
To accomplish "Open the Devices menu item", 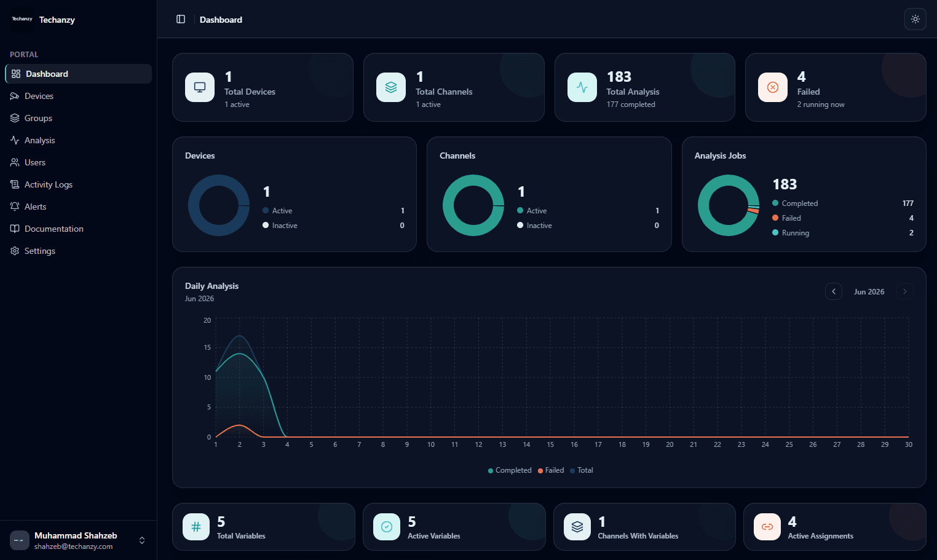I will click(79, 96).
